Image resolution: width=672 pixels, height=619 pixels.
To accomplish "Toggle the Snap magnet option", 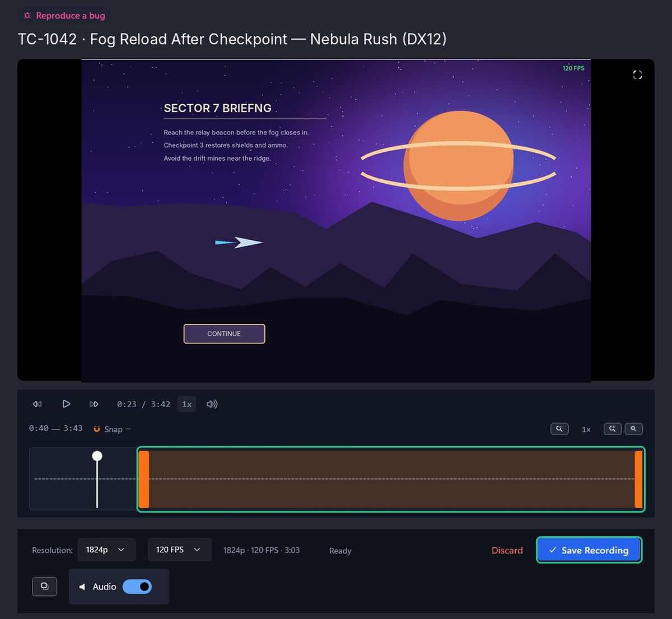I will (x=112, y=429).
